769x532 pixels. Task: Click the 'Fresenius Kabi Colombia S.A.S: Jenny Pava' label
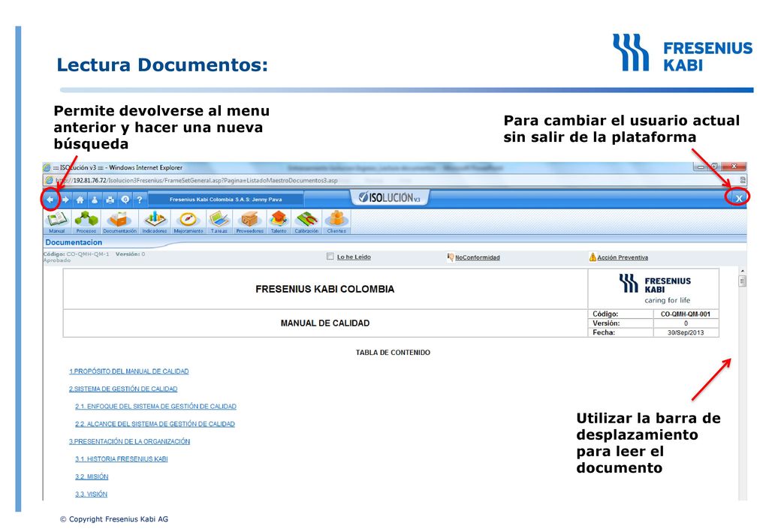point(225,200)
